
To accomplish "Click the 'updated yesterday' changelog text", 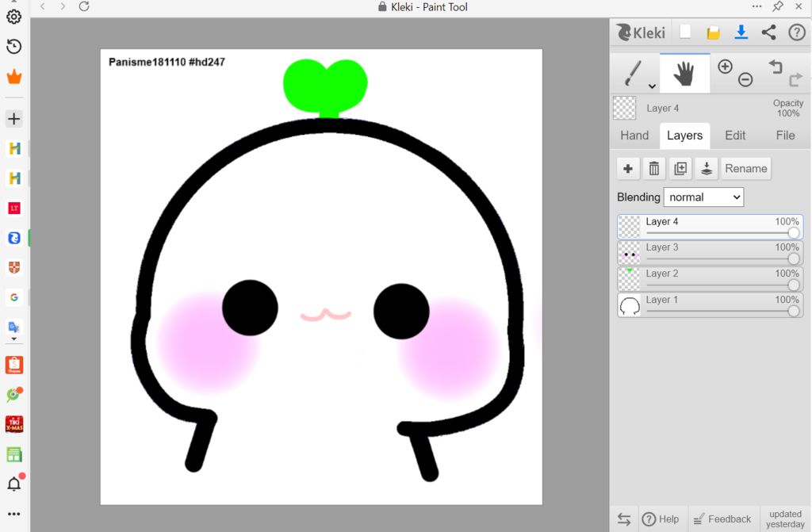I will 785,519.
